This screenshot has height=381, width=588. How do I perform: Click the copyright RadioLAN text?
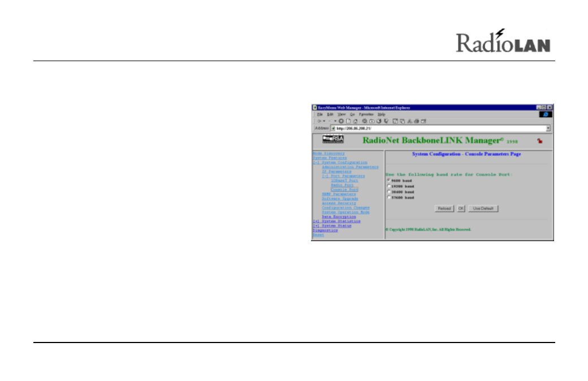pos(428,229)
